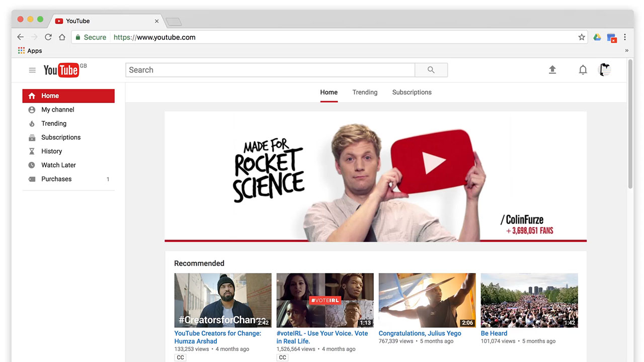Open 'Congratulations, Julius Yego' title link
Image resolution: width=644 pixels, height=362 pixels.
tap(420, 333)
